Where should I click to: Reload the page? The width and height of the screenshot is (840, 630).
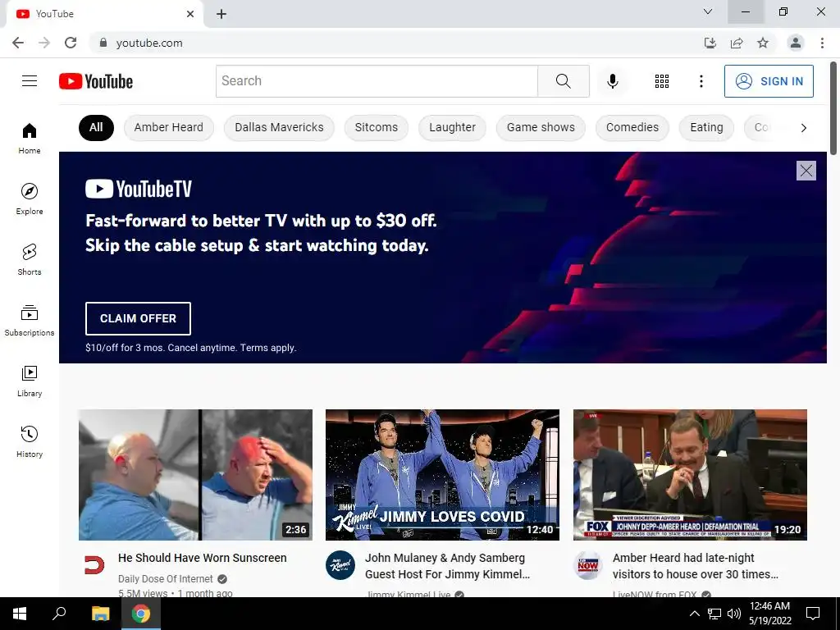(x=71, y=43)
